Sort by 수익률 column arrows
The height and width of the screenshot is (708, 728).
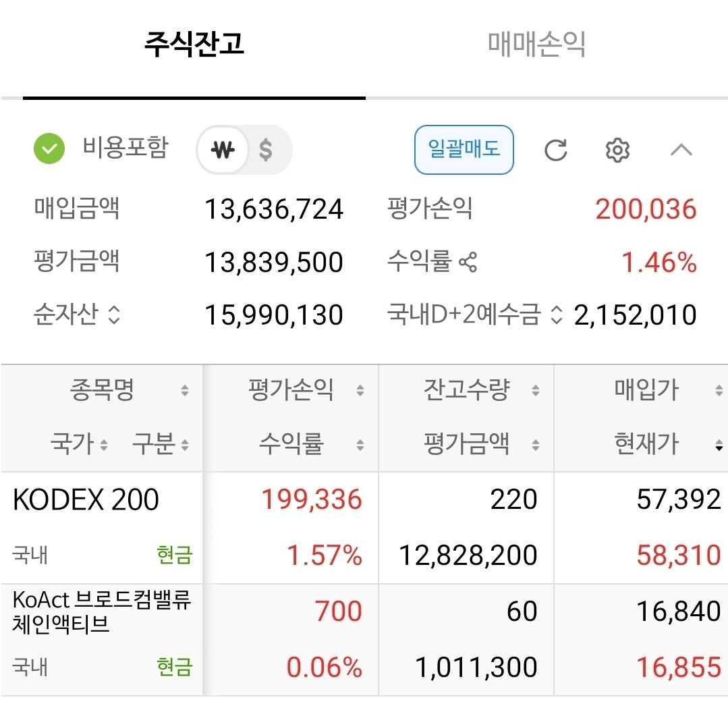point(360,445)
